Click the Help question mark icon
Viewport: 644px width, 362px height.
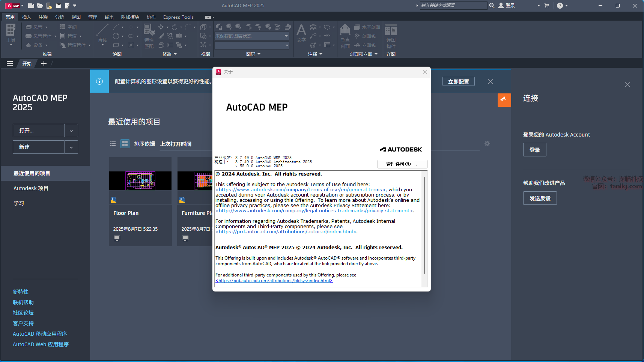560,6
